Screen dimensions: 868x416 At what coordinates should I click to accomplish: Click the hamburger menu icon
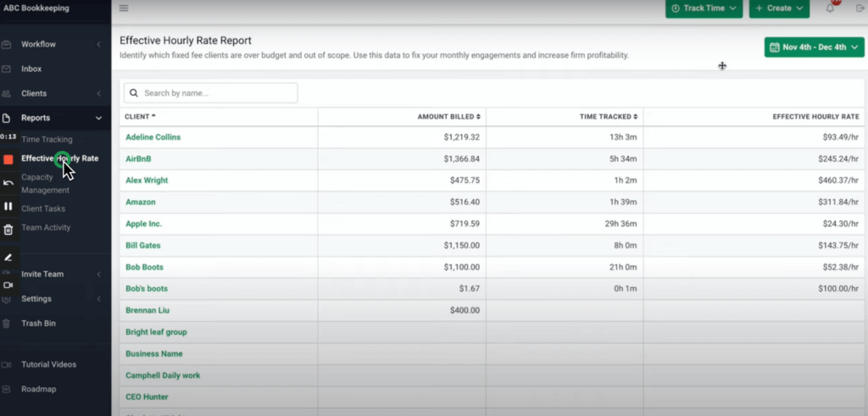click(x=124, y=8)
